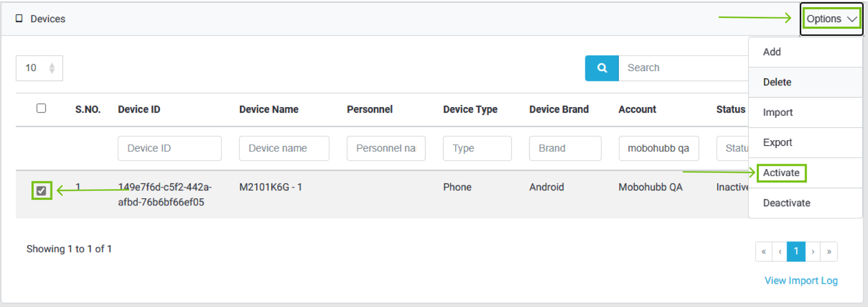The width and height of the screenshot is (868, 307).
Task: Choose Add from the Options menu
Action: coord(772,52)
